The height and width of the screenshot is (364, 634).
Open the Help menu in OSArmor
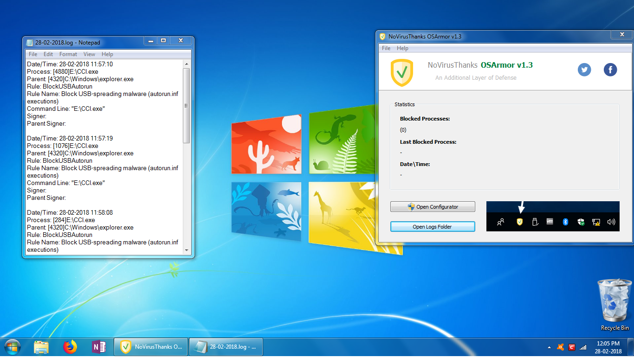[x=402, y=48]
